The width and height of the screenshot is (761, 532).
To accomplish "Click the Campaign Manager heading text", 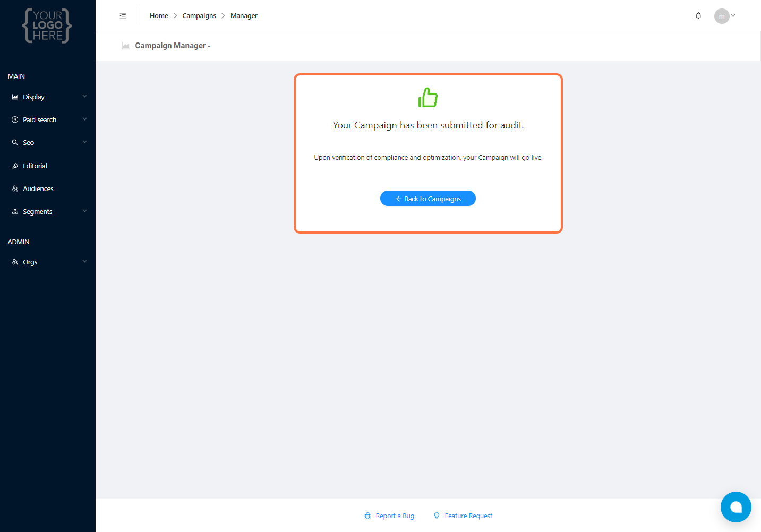I will [173, 46].
